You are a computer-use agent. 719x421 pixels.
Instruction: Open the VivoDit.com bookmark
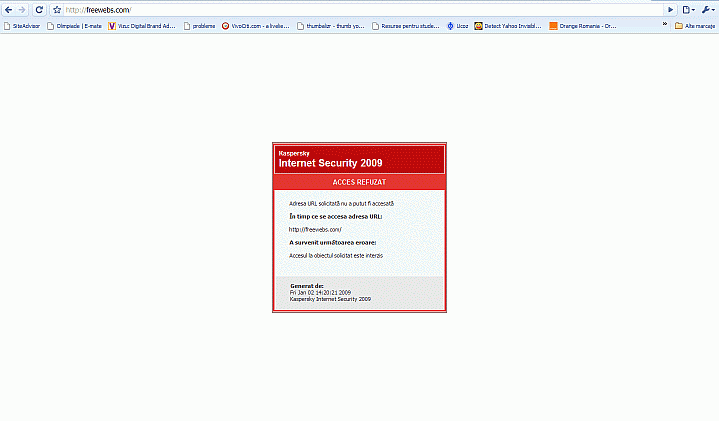pyautogui.click(x=255, y=26)
